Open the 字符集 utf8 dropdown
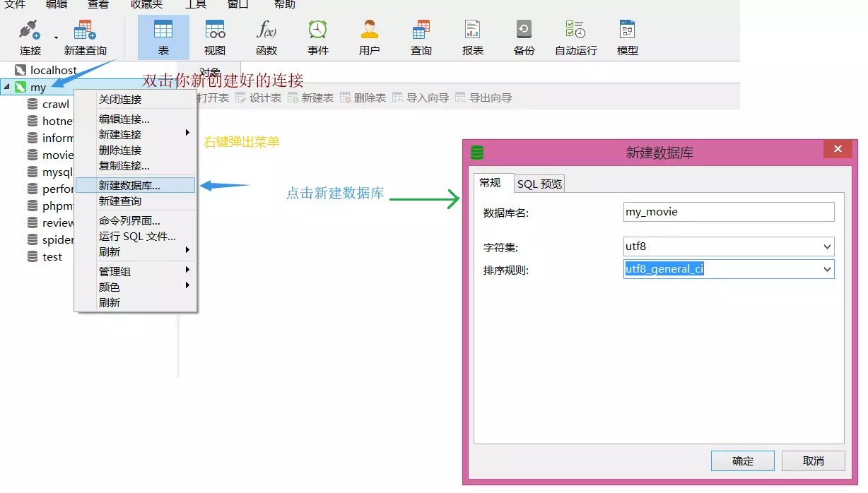Viewport: 868px width, 493px height. click(828, 246)
